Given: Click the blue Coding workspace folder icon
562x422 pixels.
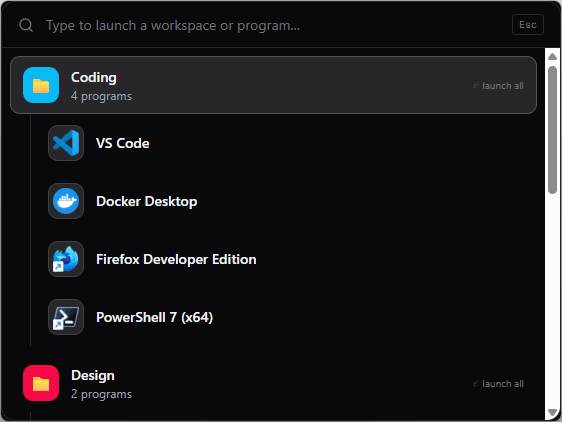Looking at the screenshot, I should [41, 85].
